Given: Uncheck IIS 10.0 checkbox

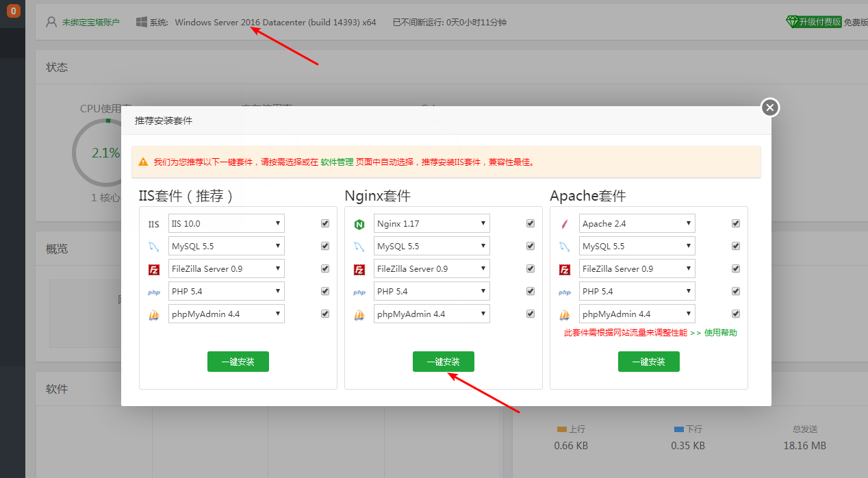Looking at the screenshot, I should (325, 223).
